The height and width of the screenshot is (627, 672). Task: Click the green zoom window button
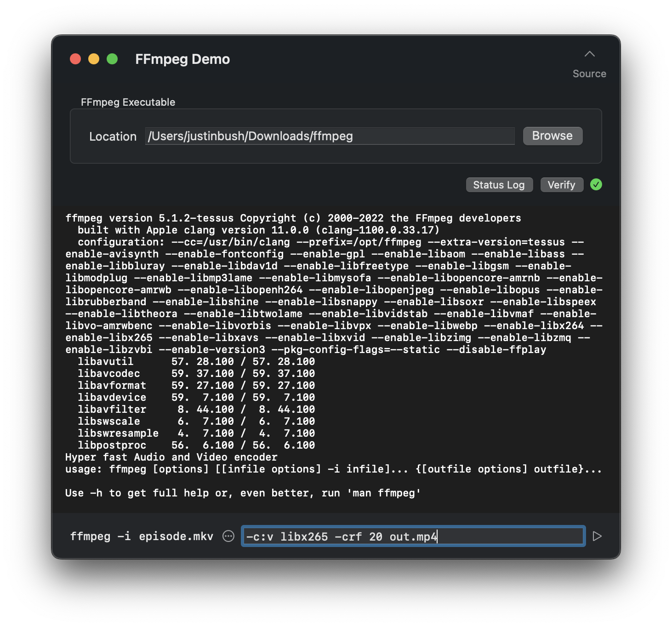point(112,59)
